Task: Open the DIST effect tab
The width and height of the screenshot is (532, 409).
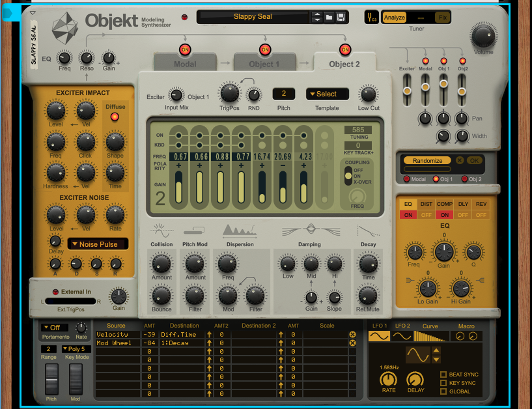Action: coord(426,204)
